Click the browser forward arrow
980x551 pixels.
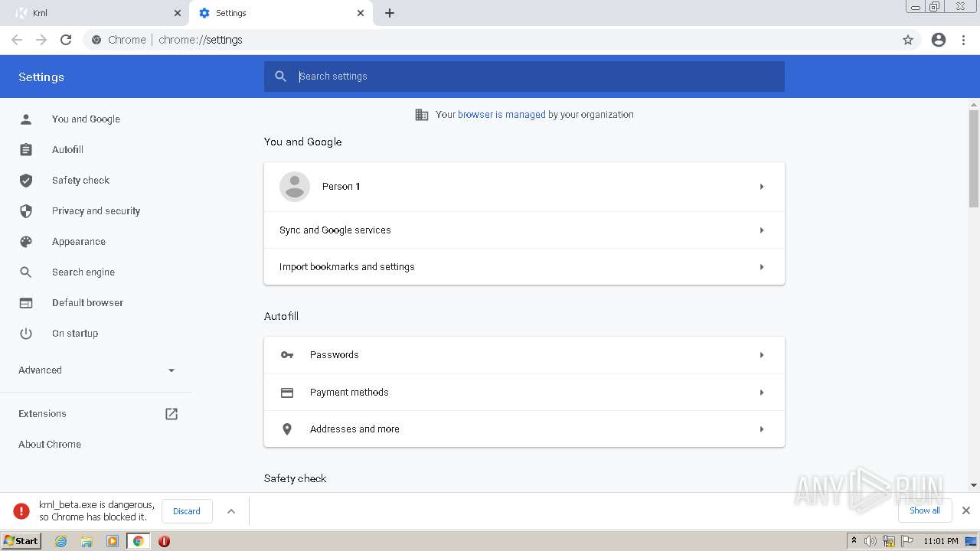(x=41, y=40)
